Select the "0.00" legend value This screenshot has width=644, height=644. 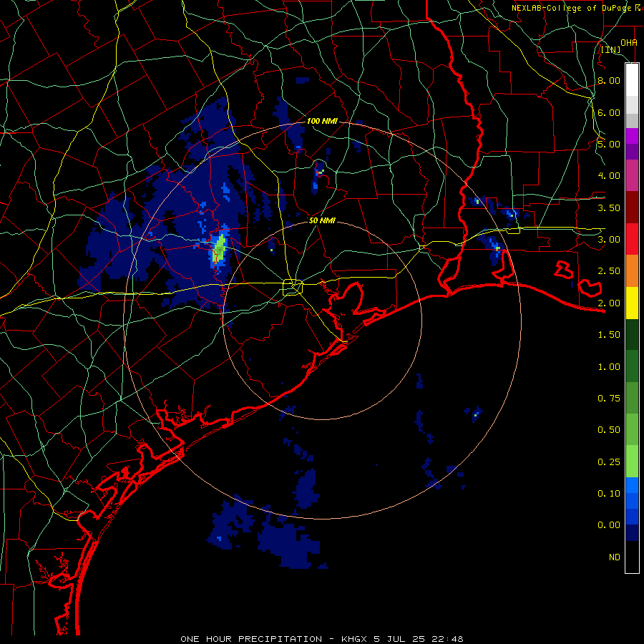pos(609,525)
